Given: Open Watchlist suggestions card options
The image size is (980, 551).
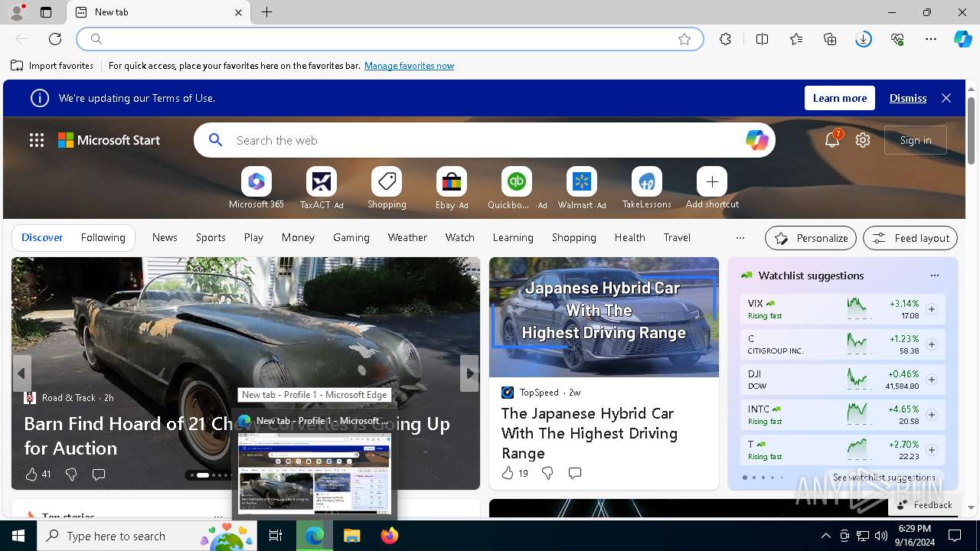Looking at the screenshot, I should (x=934, y=275).
